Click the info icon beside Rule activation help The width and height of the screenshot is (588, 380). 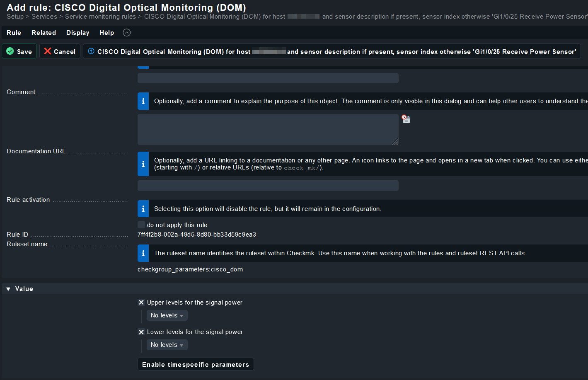(x=143, y=209)
